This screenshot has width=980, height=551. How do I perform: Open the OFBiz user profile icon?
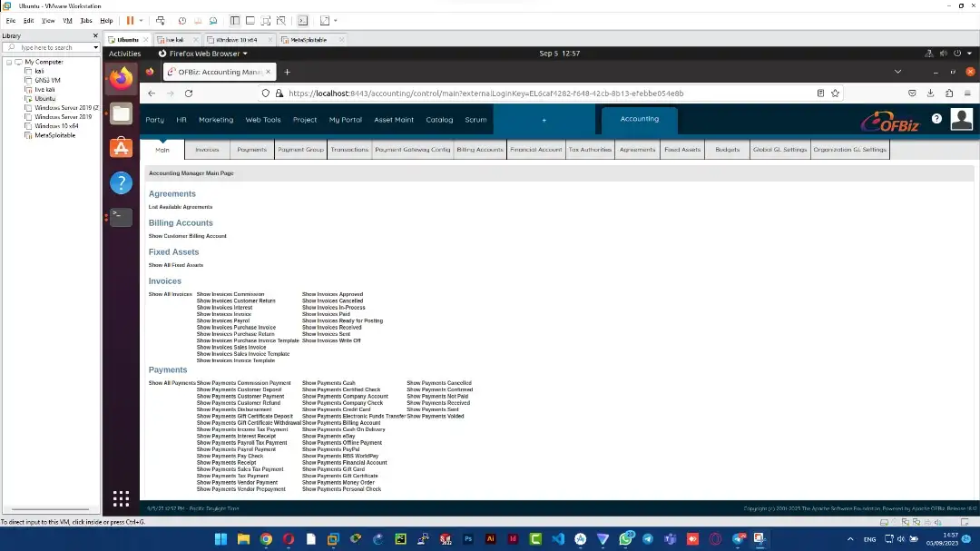point(961,119)
